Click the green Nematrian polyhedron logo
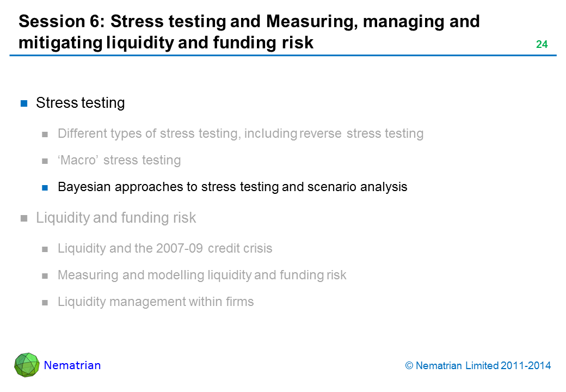The width and height of the screenshot is (566, 392). point(27,365)
